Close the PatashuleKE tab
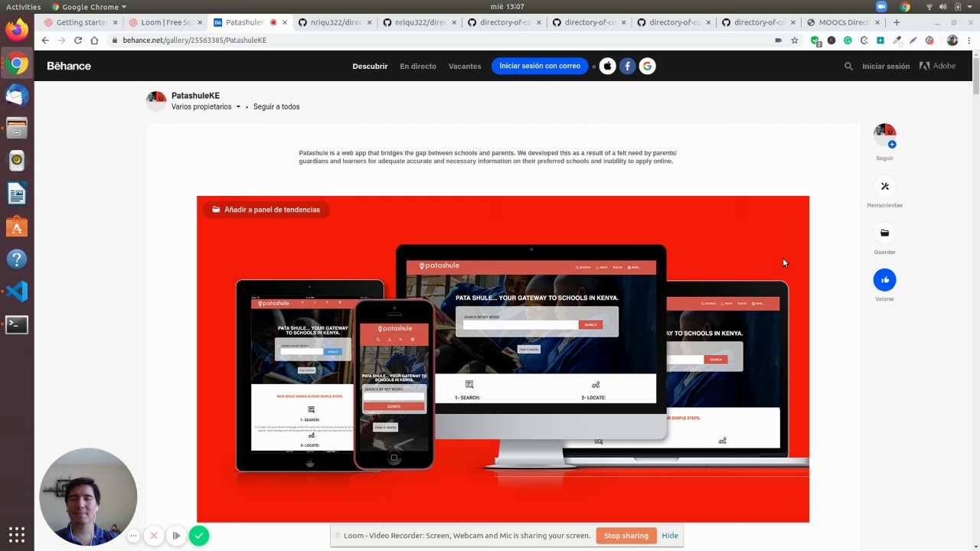Image resolution: width=980 pixels, height=551 pixels. click(285, 22)
